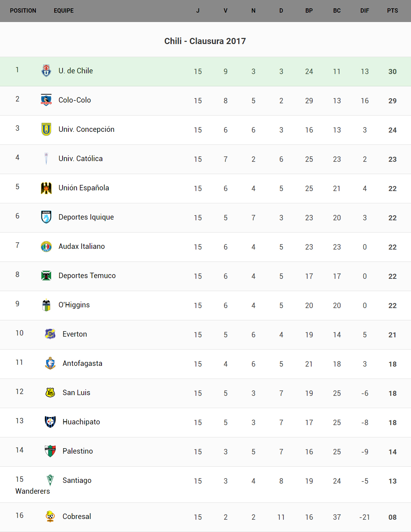Image resolution: width=411 pixels, height=532 pixels.
Task: Open the Univ. Católica team name
Action: point(81,159)
